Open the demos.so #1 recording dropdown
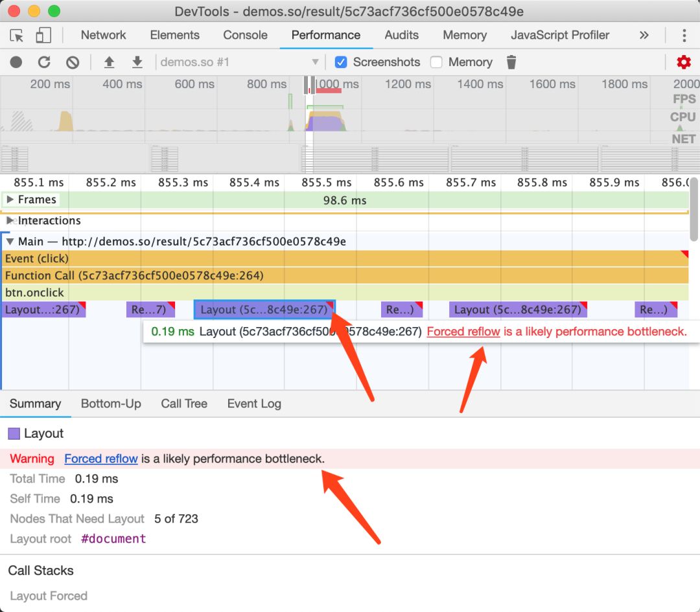700x612 pixels. (239, 62)
